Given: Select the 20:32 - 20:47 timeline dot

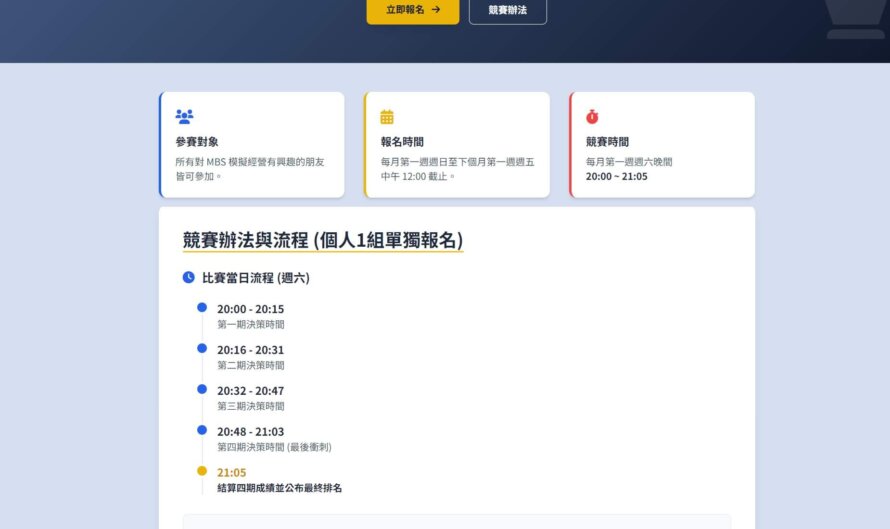Looking at the screenshot, I should tap(202, 389).
